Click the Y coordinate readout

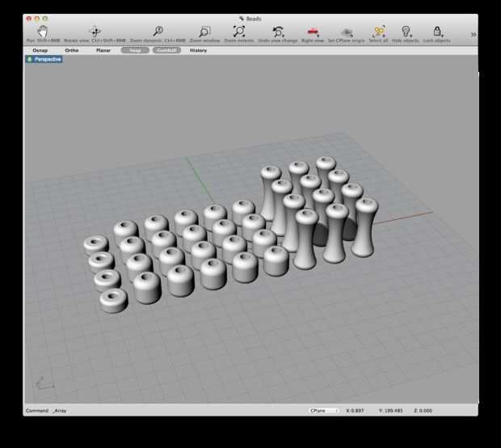point(391,411)
